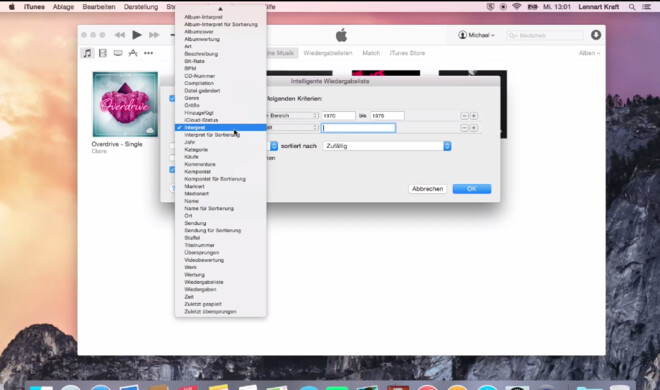Select the Music note library icon

[87, 53]
